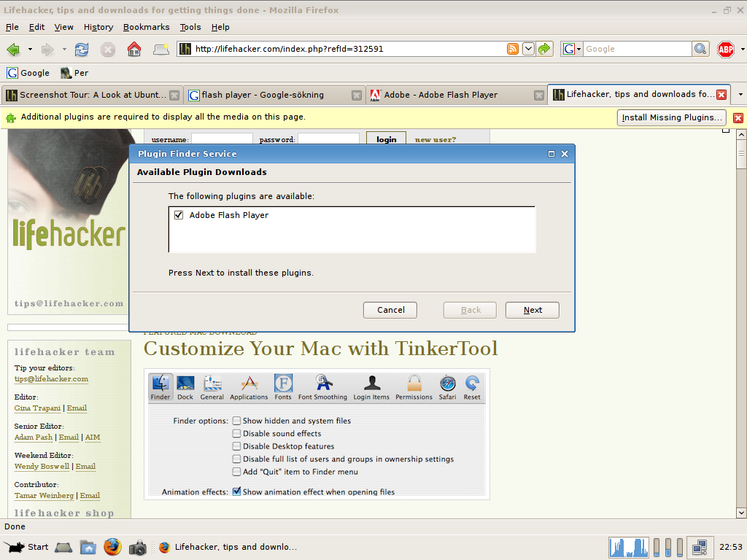The width and height of the screenshot is (747, 560).
Task: Open the new user? link
Action: pyautogui.click(x=436, y=139)
